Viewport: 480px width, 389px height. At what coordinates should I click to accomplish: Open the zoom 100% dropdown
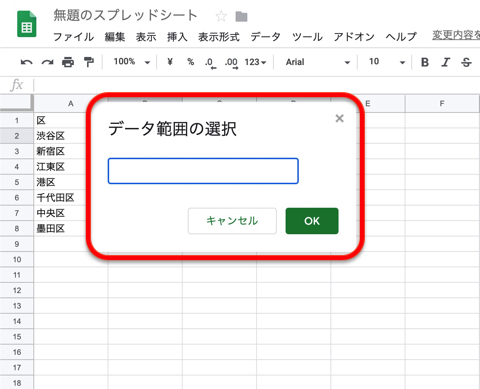[132, 62]
